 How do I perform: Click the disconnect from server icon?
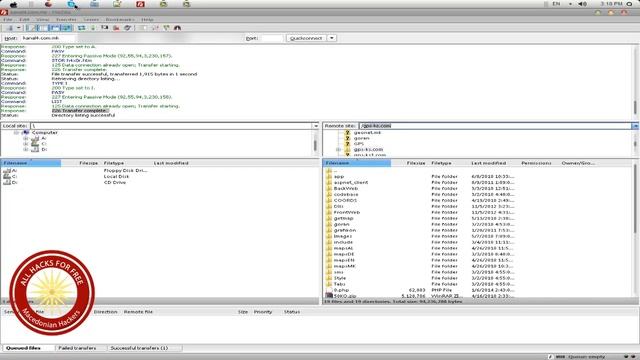pyautogui.click(x=116, y=28)
